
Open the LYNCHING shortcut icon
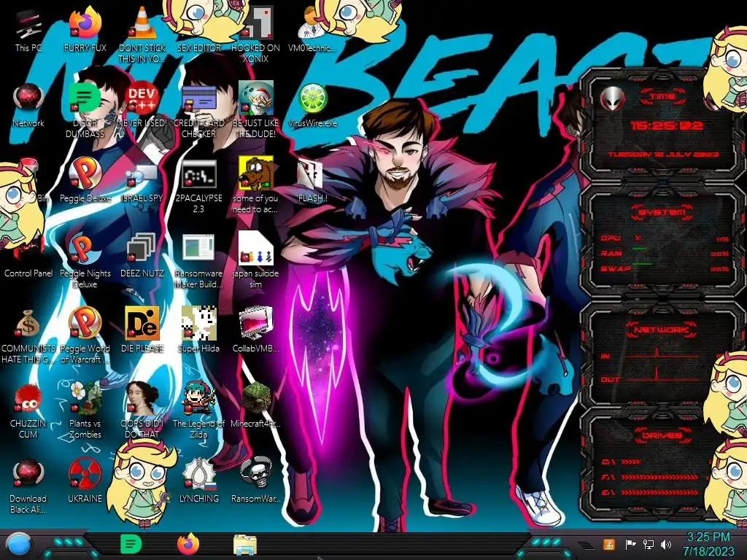[198, 481]
